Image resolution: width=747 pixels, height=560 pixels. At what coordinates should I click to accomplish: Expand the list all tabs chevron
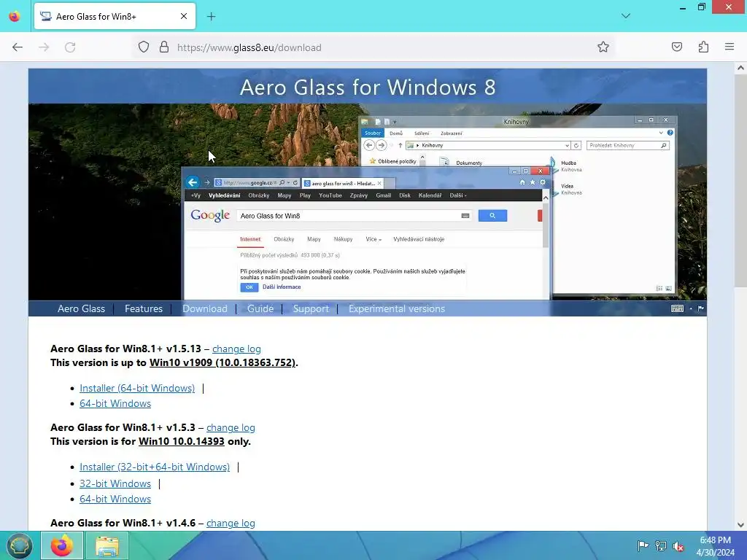click(x=626, y=16)
